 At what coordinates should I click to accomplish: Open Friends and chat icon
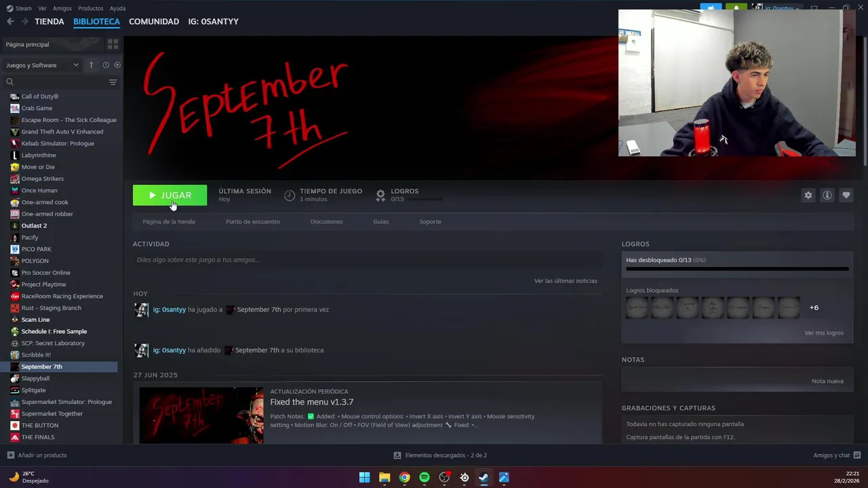tap(857, 455)
